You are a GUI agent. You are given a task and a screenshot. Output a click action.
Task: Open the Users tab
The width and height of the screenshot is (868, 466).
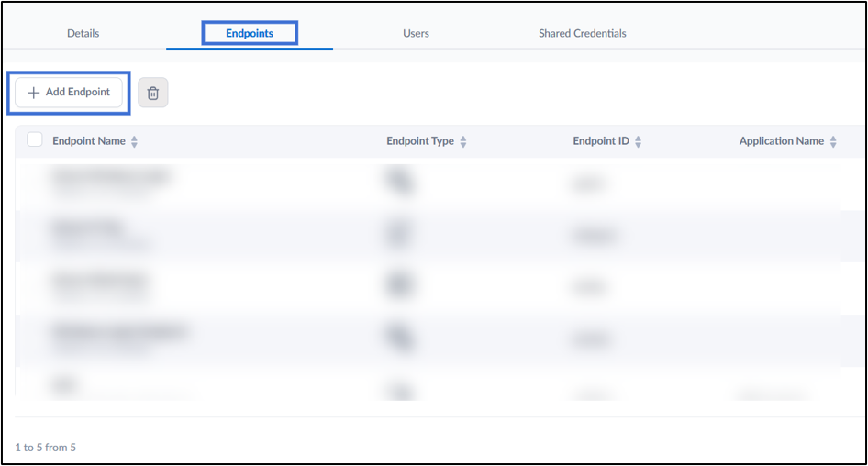(x=416, y=33)
